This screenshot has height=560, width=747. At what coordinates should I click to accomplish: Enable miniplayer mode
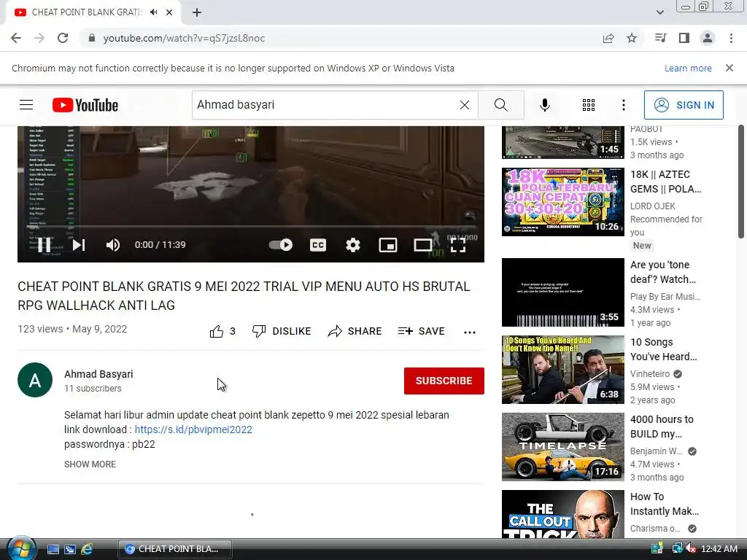click(x=388, y=245)
